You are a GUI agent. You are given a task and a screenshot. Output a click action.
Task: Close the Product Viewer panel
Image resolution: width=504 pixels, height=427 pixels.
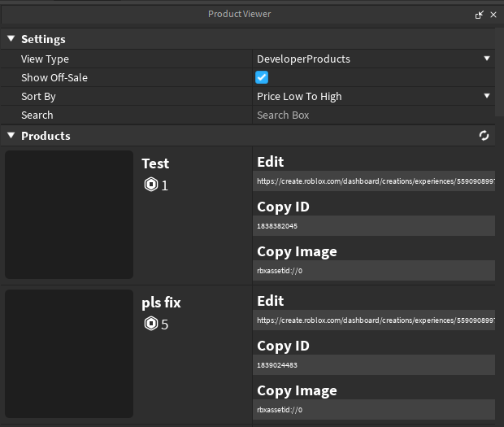click(493, 15)
